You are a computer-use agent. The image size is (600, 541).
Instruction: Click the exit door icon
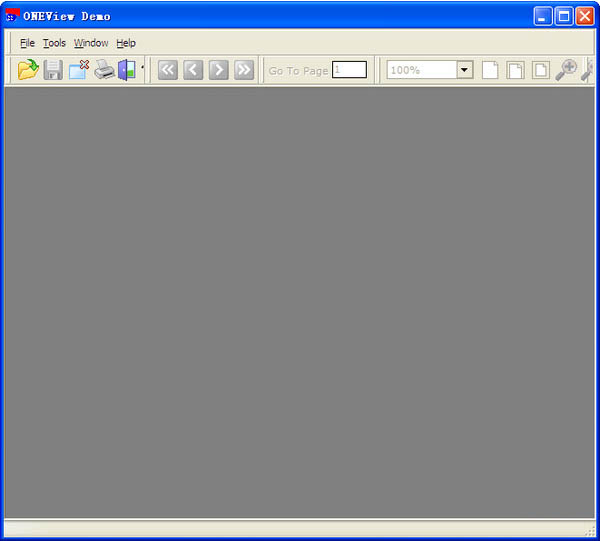(127, 70)
